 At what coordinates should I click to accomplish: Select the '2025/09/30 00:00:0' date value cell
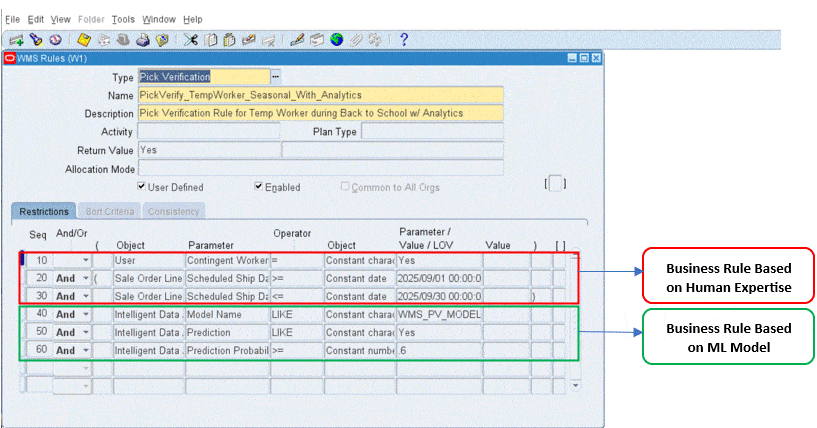click(439, 296)
